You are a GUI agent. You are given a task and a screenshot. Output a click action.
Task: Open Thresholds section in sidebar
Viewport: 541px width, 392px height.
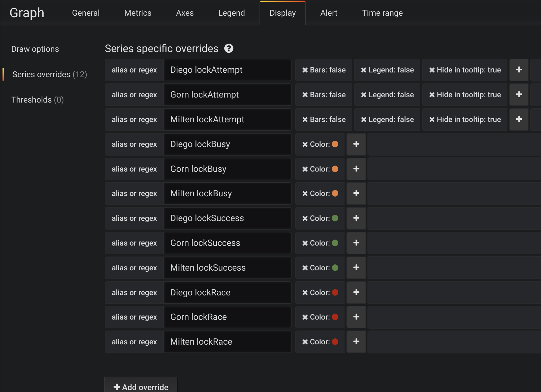(x=37, y=100)
